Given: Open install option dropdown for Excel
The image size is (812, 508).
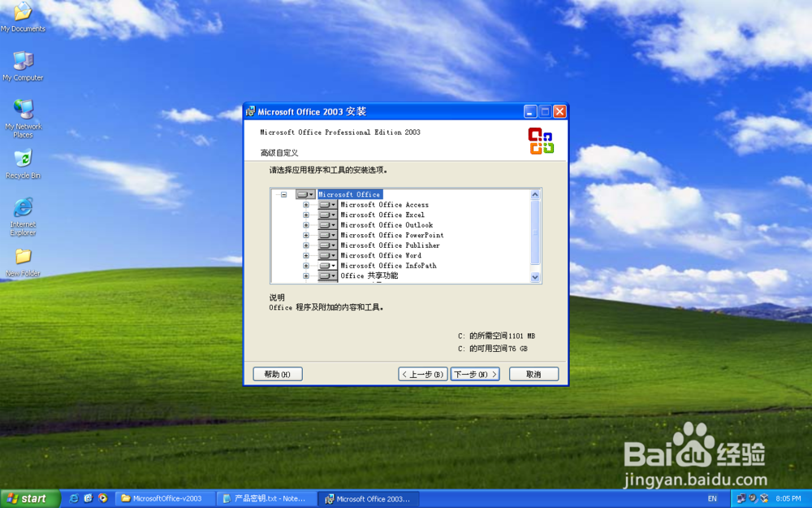Looking at the screenshot, I should tap(327, 215).
